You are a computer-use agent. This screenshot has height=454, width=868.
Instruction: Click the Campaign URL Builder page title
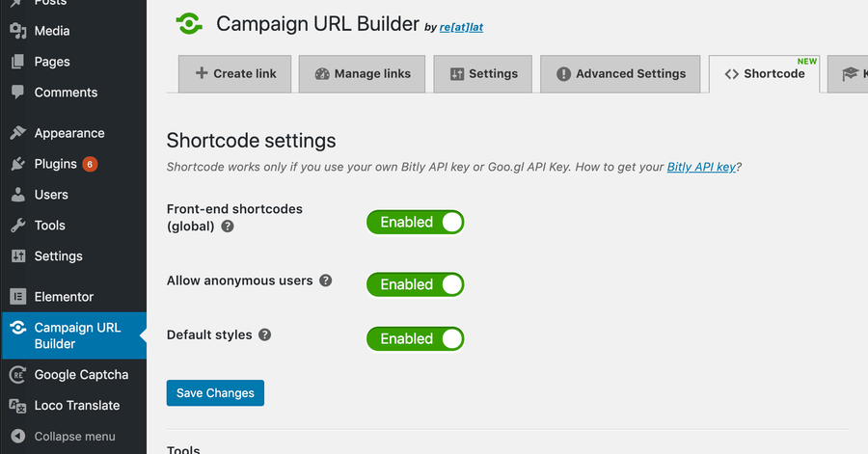[x=317, y=24]
